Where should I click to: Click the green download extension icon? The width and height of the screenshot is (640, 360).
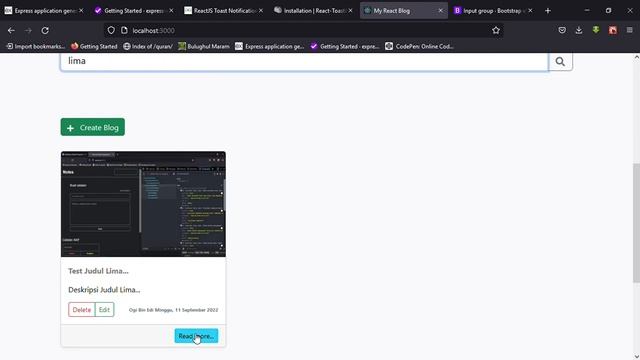click(x=596, y=30)
